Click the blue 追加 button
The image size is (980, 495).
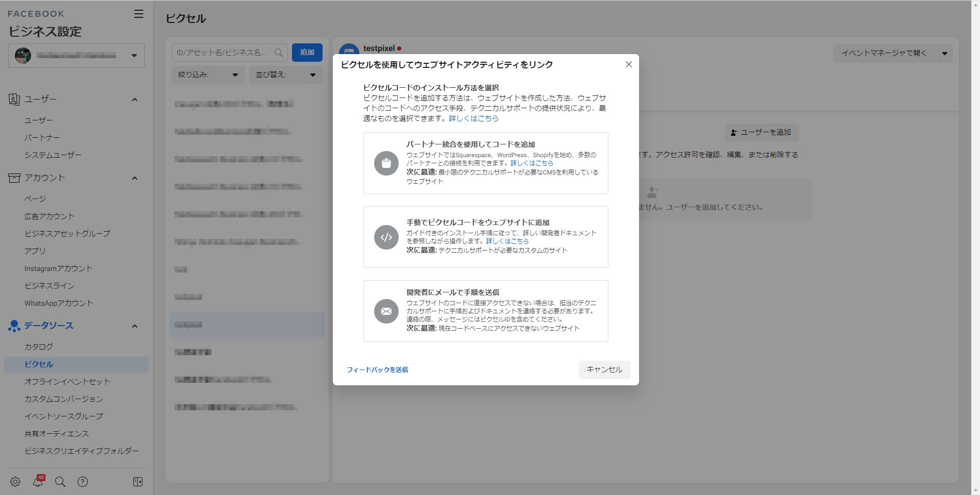click(307, 53)
